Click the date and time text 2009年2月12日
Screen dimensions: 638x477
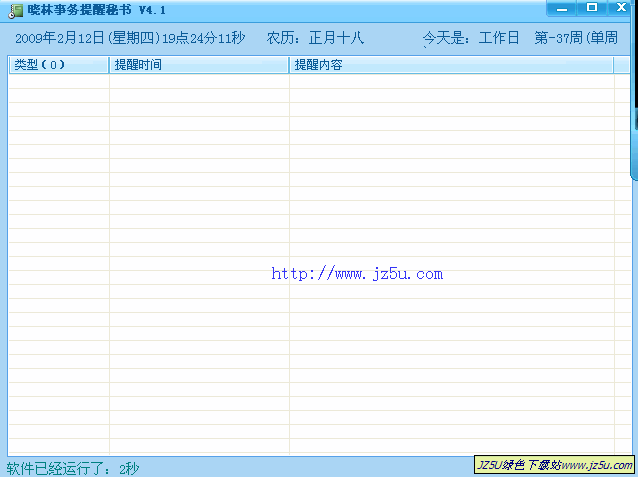point(130,38)
